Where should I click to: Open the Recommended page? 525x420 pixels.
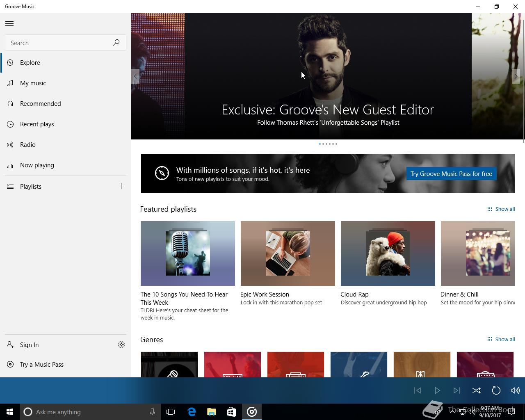(x=66, y=104)
